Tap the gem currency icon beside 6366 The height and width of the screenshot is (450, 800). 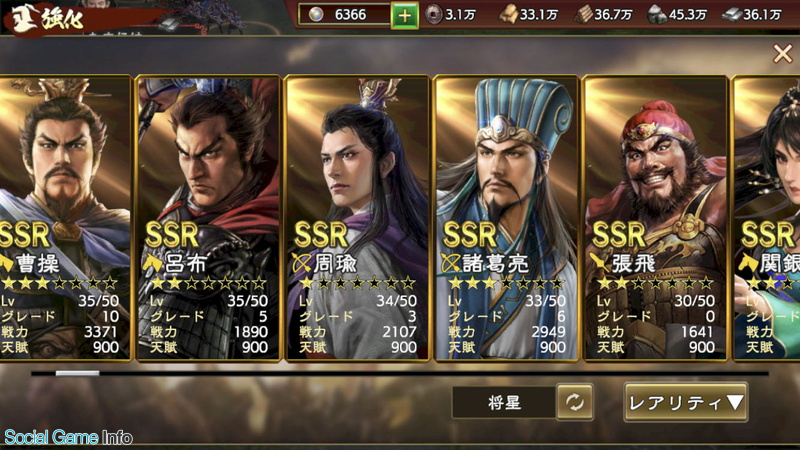(x=316, y=15)
